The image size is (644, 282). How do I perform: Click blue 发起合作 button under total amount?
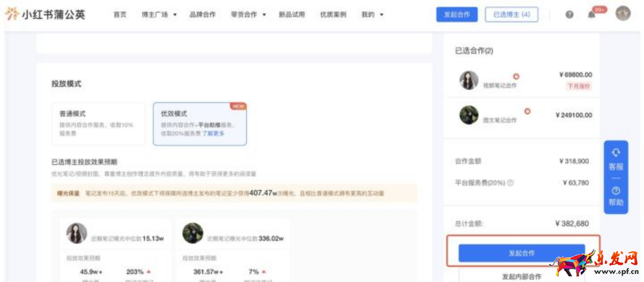[x=521, y=253]
